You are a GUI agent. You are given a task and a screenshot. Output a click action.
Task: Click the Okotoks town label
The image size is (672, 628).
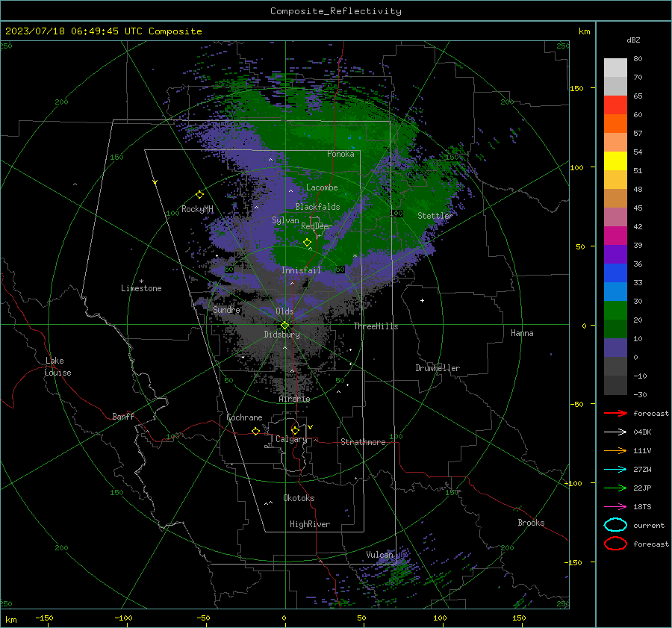coord(299,498)
